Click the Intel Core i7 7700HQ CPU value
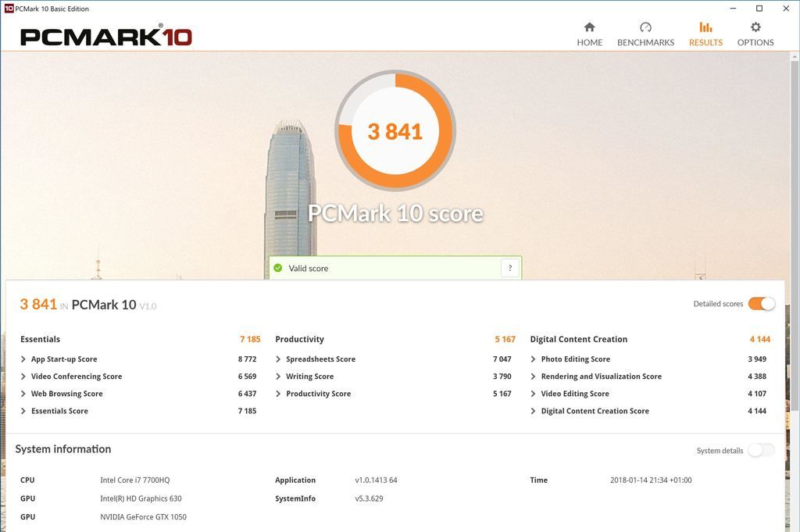The width and height of the screenshot is (800, 532). (x=134, y=480)
